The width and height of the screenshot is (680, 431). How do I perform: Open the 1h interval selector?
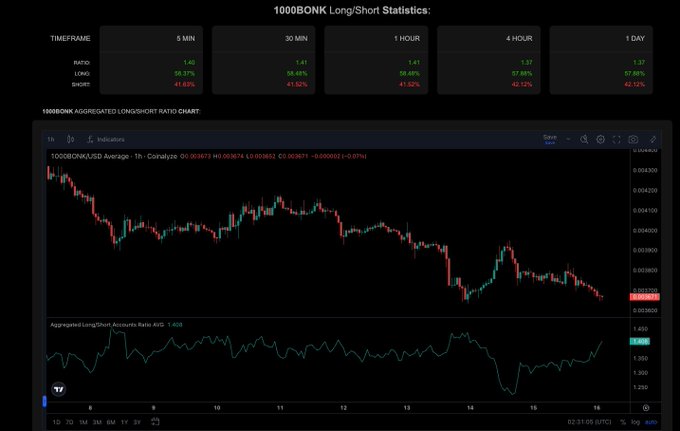point(51,139)
